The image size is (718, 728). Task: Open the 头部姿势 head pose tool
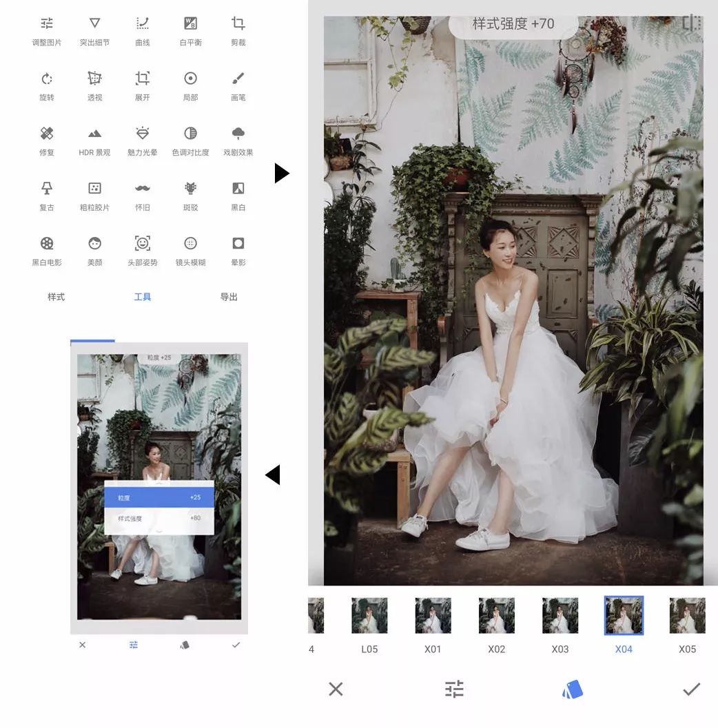143,251
